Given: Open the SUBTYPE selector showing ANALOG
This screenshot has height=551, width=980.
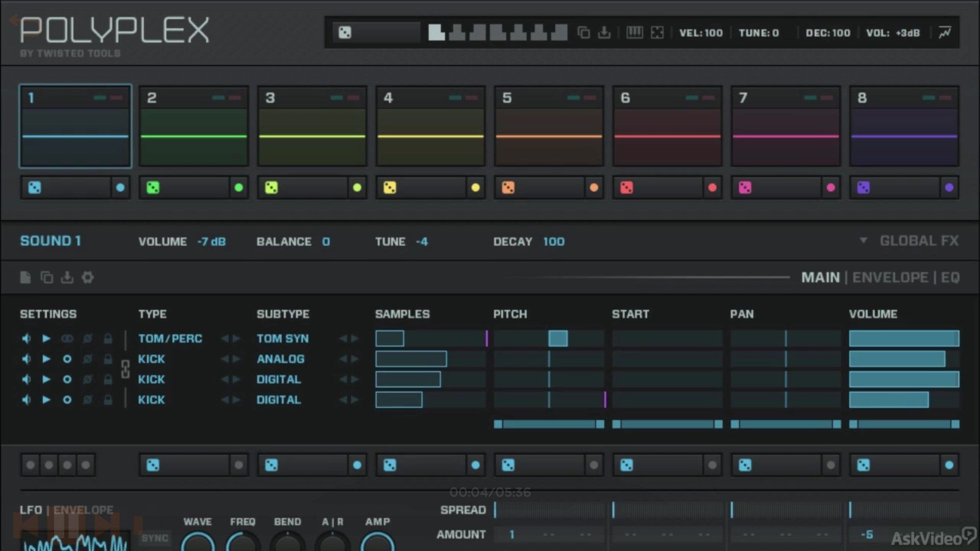Looking at the screenshot, I should click(x=281, y=359).
